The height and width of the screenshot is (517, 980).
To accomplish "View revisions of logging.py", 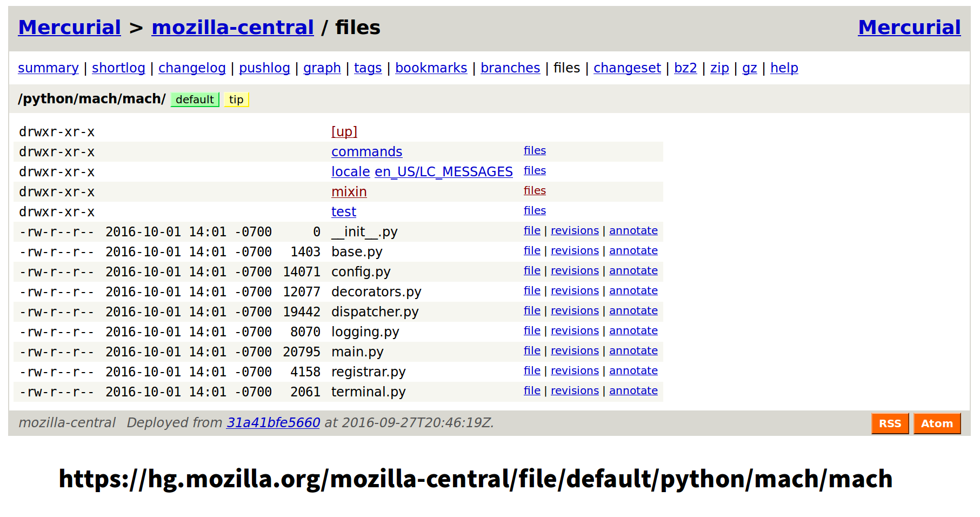I will (575, 330).
